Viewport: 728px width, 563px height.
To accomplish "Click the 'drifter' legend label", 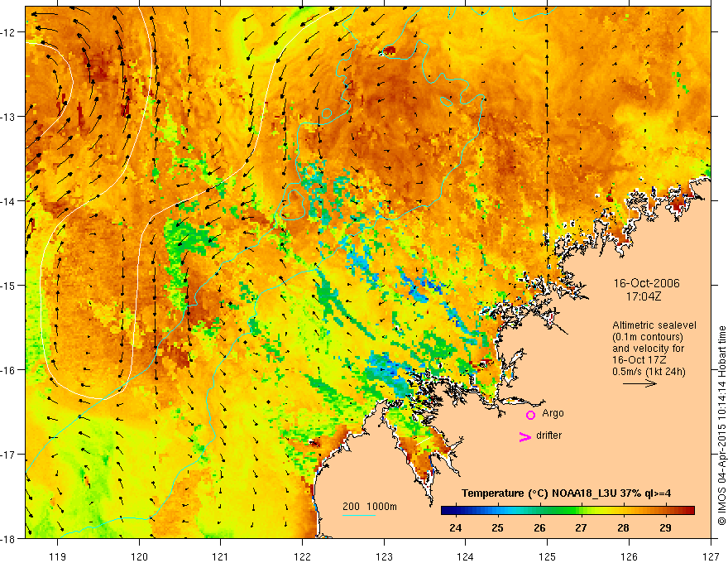I will pyautogui.click(x=548, y=435).
